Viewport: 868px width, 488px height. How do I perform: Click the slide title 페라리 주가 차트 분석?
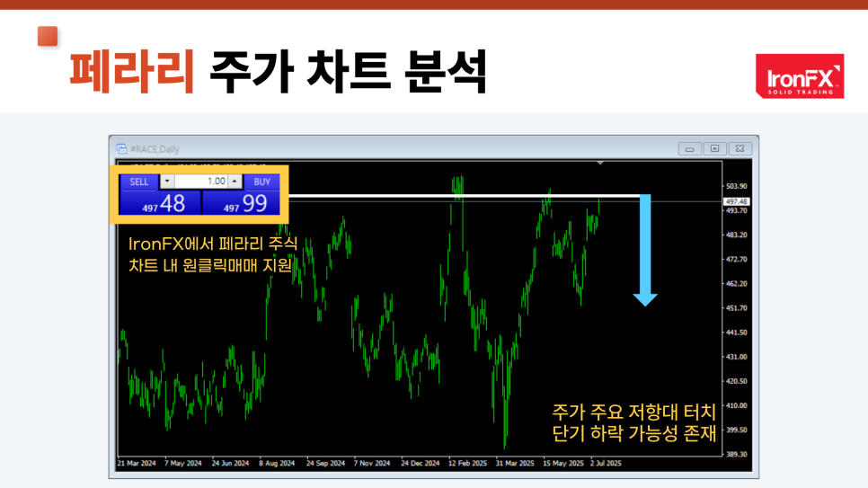pos(279,71)
